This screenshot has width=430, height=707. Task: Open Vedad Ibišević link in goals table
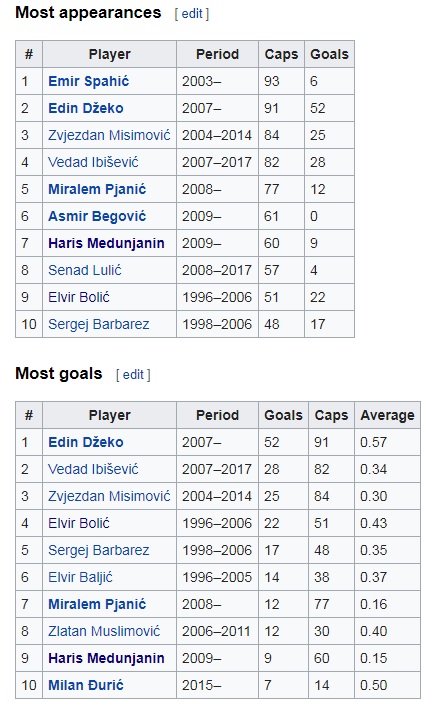tap(93, 469)
